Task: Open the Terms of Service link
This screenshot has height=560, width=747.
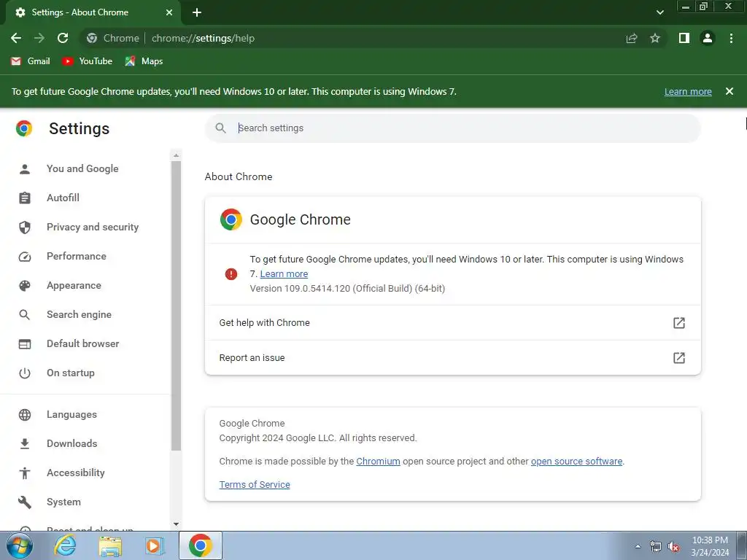Action: 255,484
